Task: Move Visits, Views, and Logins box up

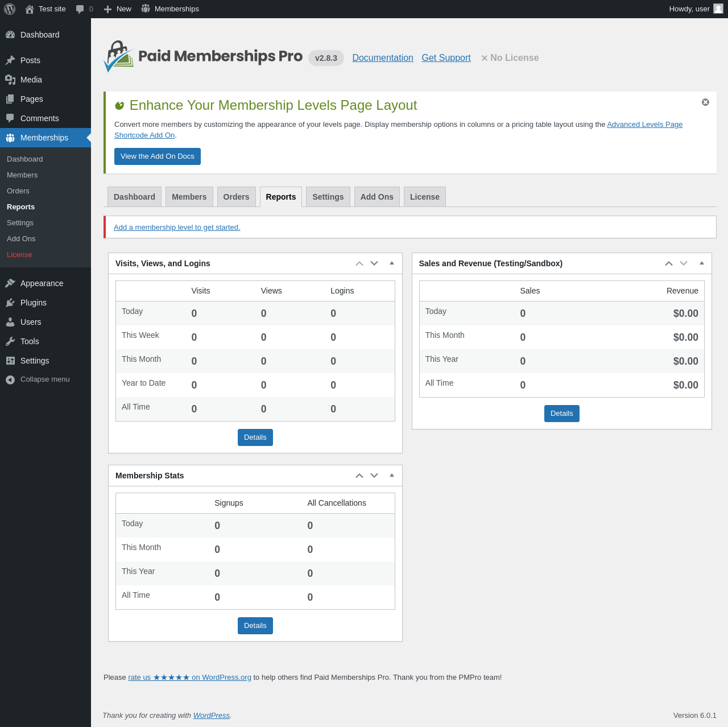Action: point(359,263)
